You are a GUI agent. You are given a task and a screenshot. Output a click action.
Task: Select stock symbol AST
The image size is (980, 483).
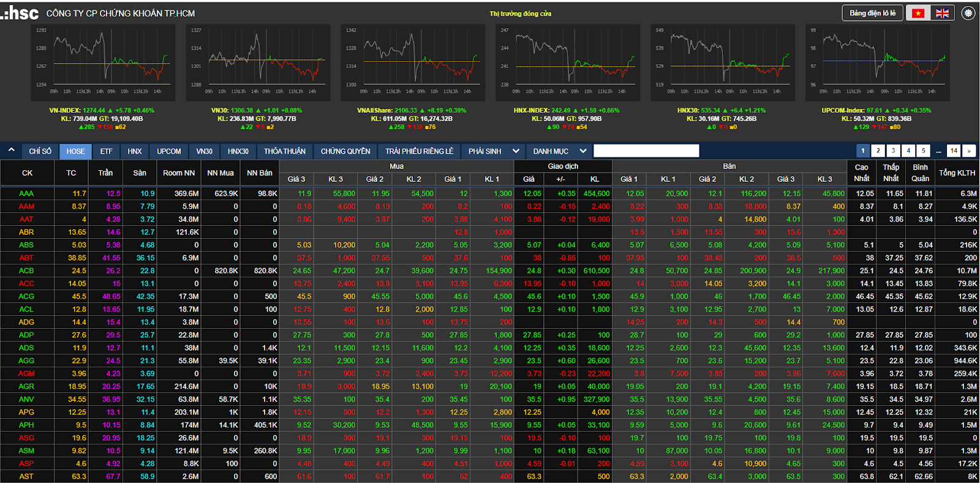click(x=26, y=476)
